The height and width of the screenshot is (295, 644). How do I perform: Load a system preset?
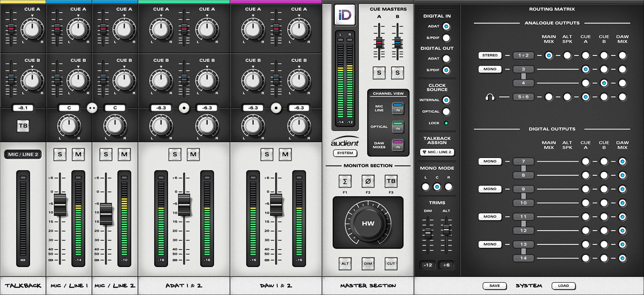[563, 286]
